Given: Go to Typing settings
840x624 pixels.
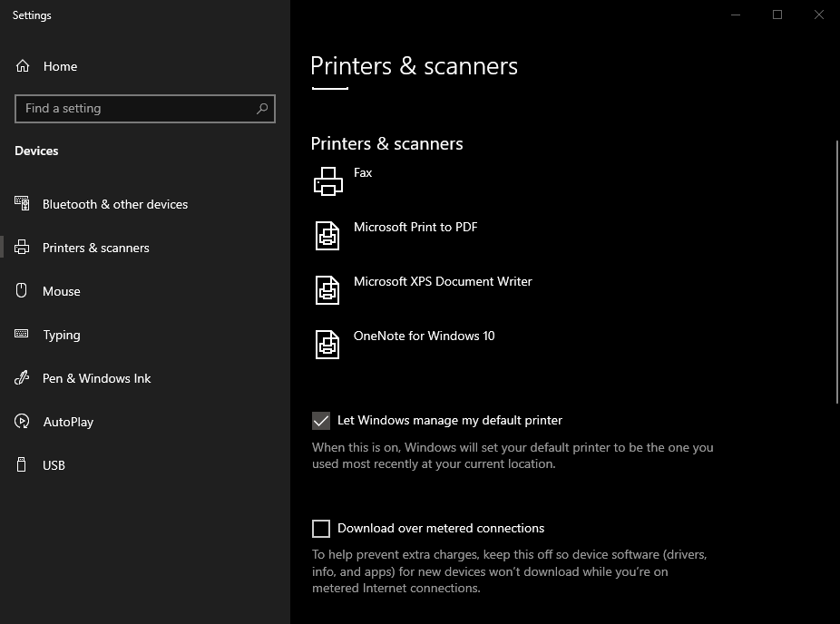Looking at the screenshot, I should pos(62,335).
